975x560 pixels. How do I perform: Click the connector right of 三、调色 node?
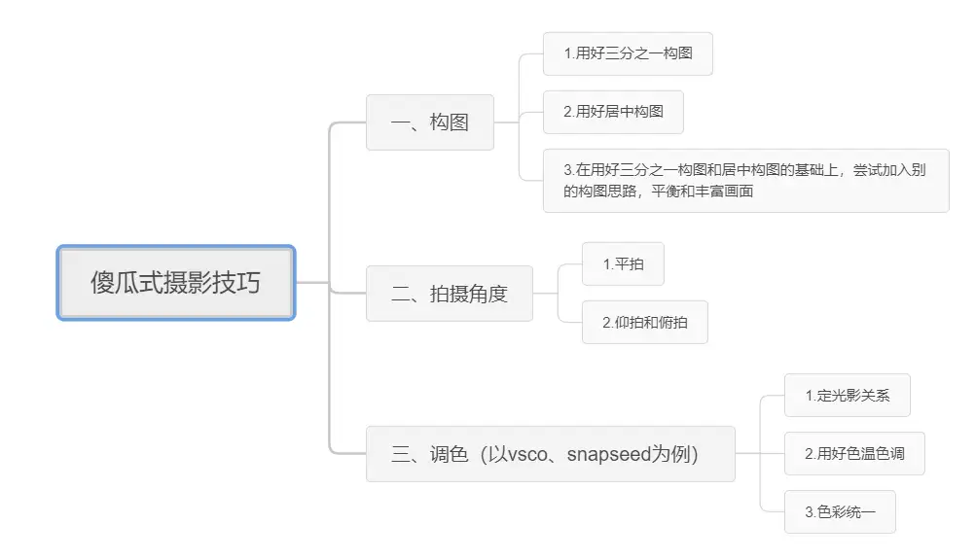(747, 454)
